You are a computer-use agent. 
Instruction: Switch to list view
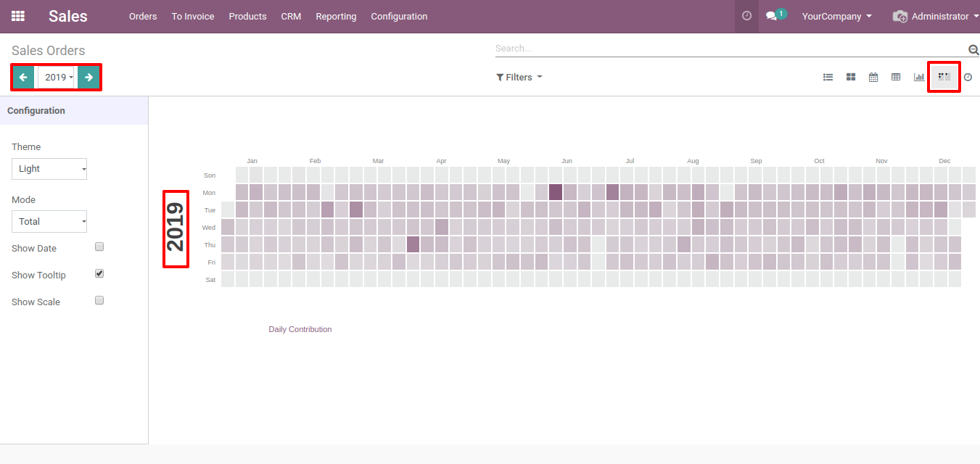[x=828, y=77]
